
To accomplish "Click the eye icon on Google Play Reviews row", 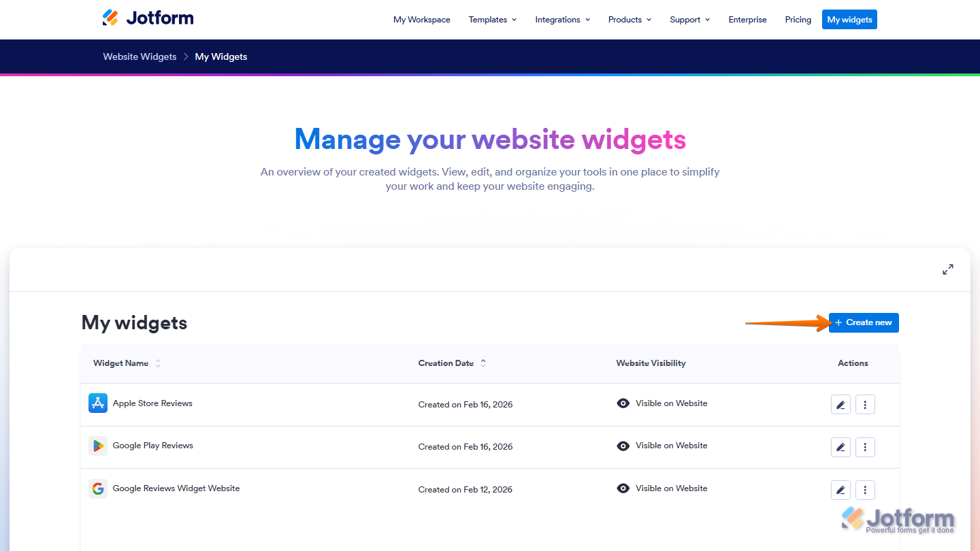I will click(x=623, y=446).
